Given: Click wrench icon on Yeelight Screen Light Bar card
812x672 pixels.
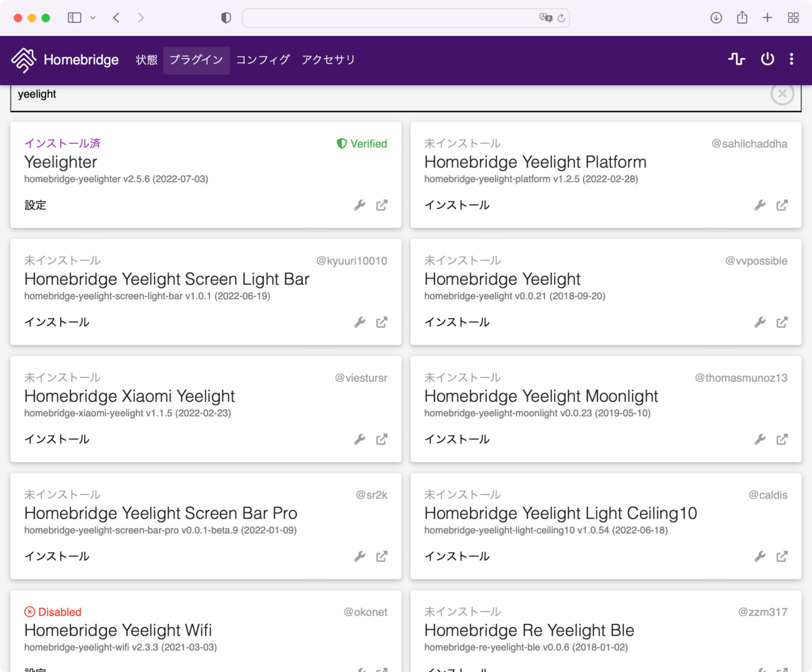Looking at the screenshot, I should pyautogui.click(x=360, y=322).
